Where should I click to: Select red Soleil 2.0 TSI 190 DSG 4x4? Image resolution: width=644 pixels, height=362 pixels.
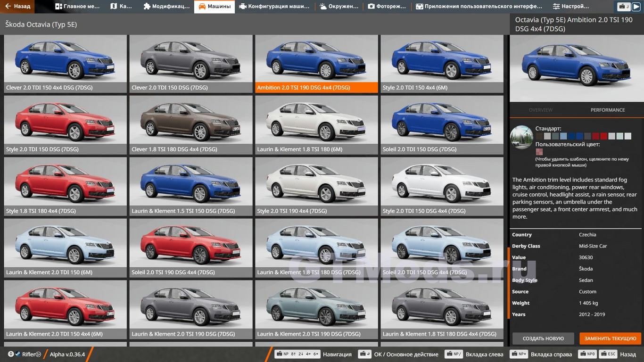tap(191, 248)
